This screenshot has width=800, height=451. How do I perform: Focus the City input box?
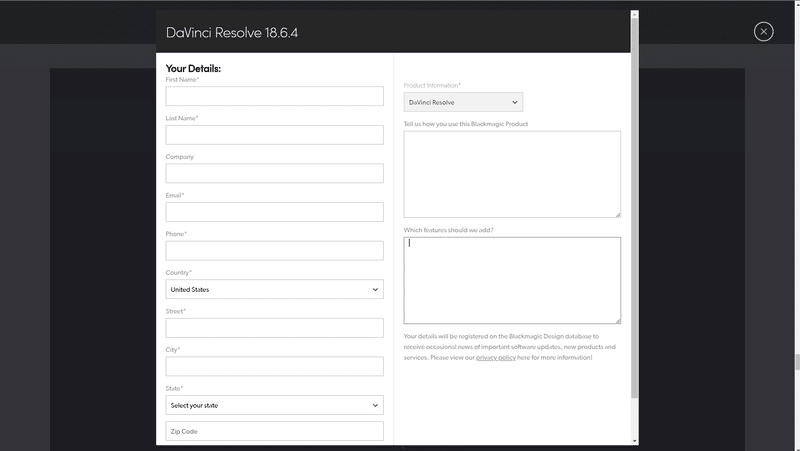tap(274, 366)
